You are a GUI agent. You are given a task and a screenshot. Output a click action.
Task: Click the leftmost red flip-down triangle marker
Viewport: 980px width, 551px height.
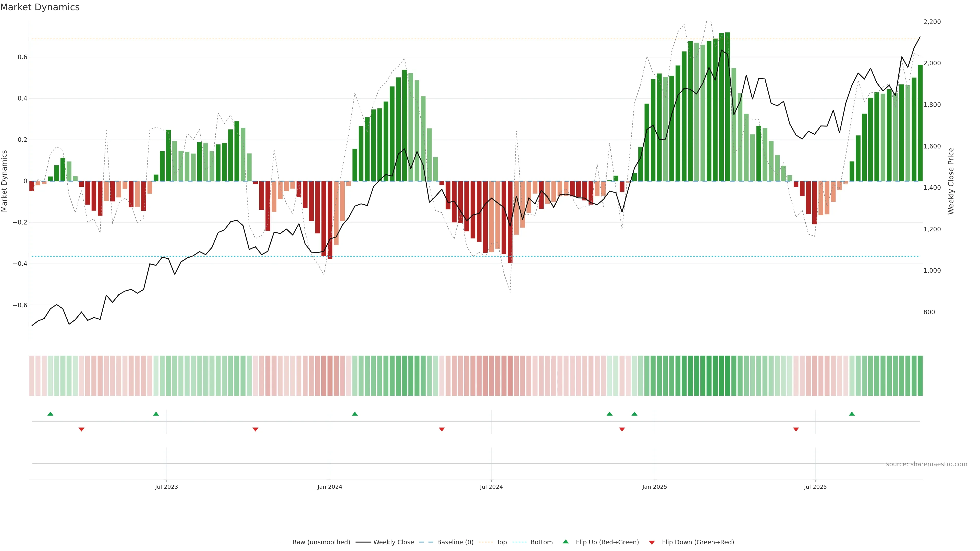point(81,429)
